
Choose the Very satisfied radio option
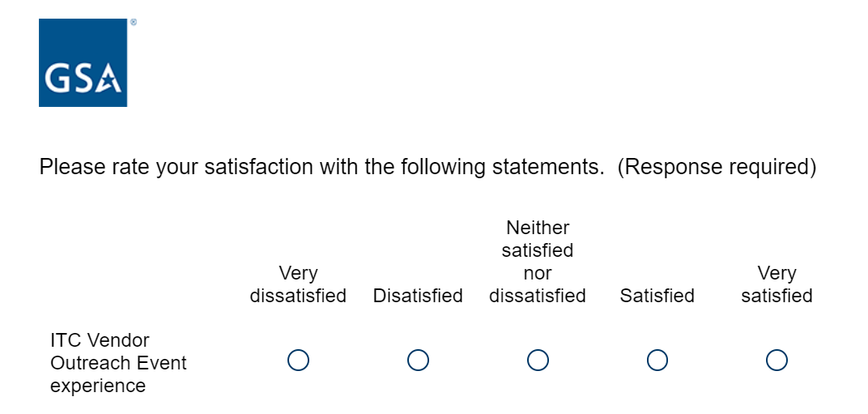(x=777, y=360)
